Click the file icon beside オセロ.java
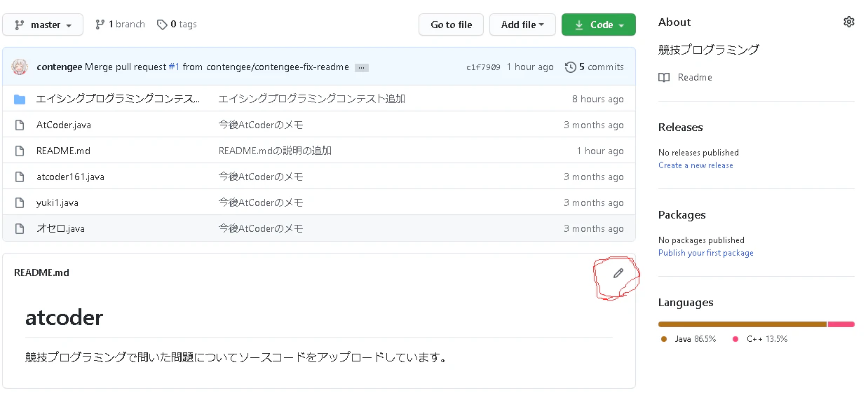The width and height of the screenshot is (868, 407). point(20,228)
